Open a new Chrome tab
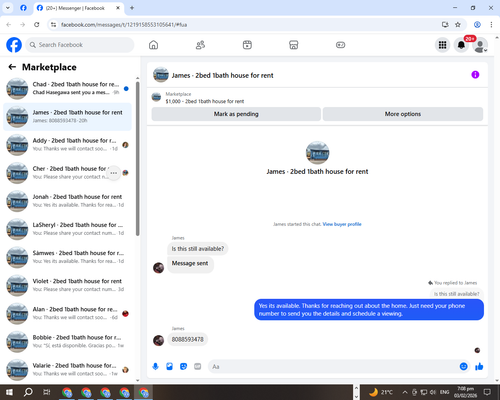This screenshot has width=500, height=400. pyautogui.click(x=132, y=8)
